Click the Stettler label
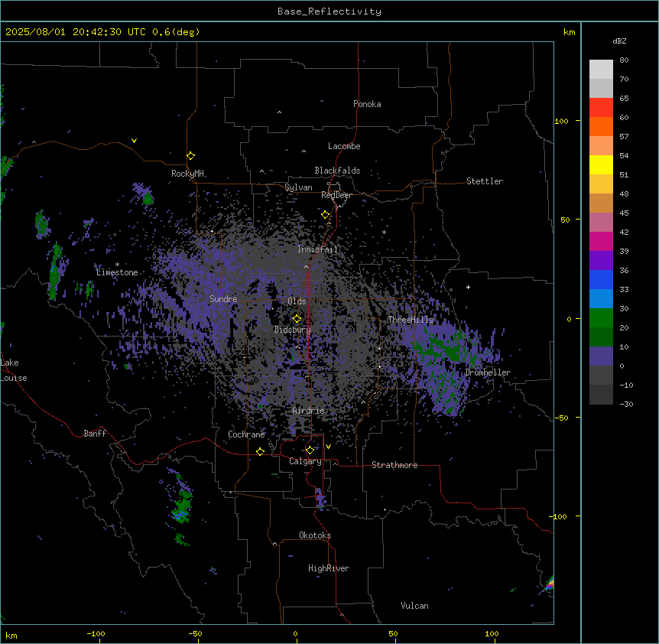659x644 pixels. [x=485, y=181]
